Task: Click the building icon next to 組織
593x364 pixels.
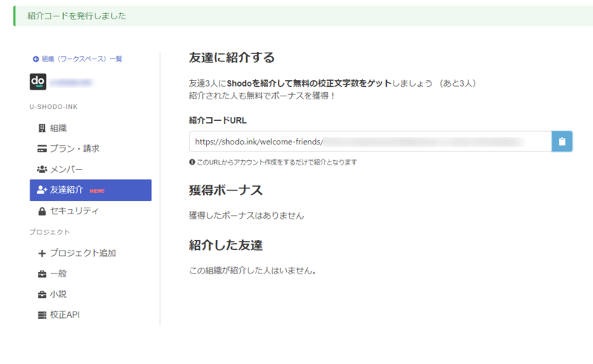Action: pyautogui.click(x=42, y=128)
